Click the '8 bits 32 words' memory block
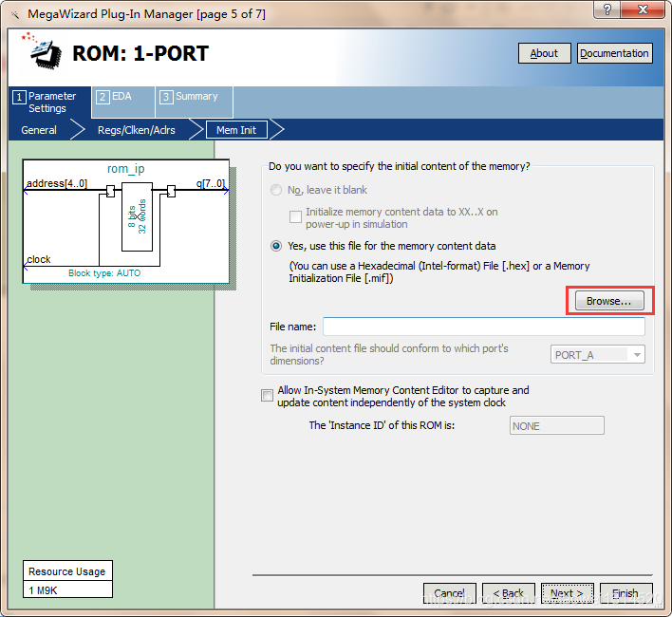672x617 pixels. (137, 216)
